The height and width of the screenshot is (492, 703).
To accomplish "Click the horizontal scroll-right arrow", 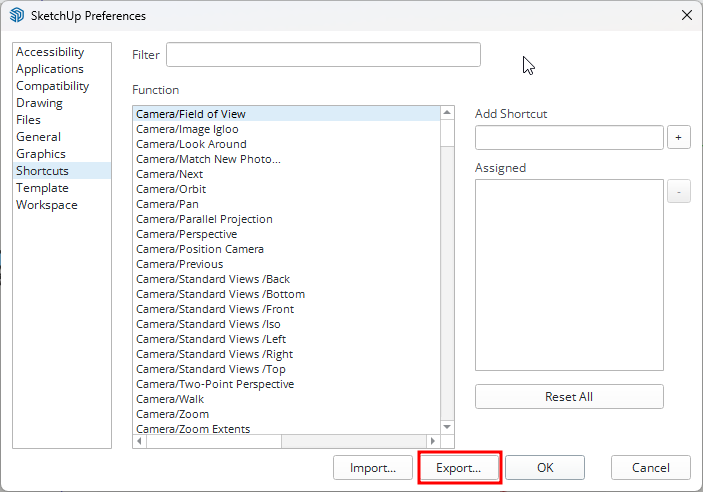I will [433, 441].
